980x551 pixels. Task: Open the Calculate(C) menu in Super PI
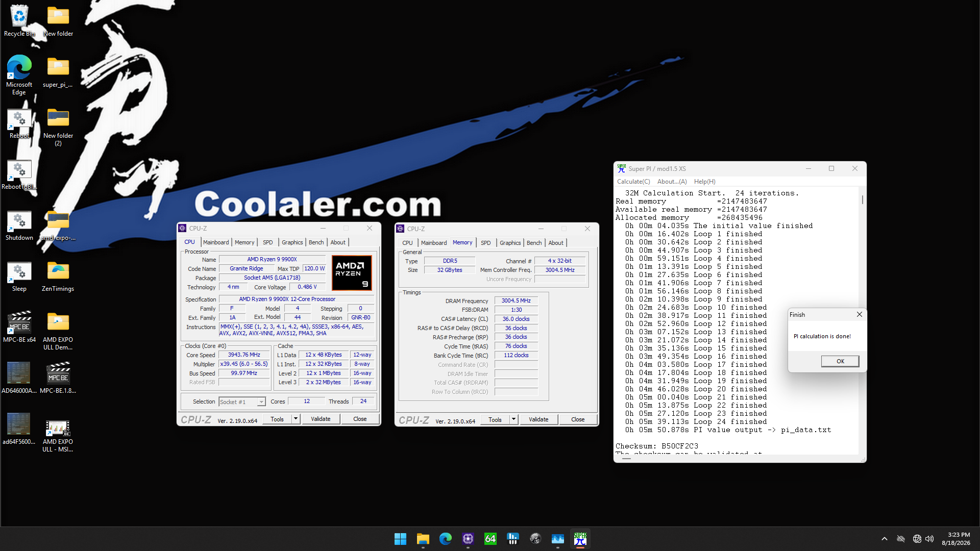pos(633,182)
